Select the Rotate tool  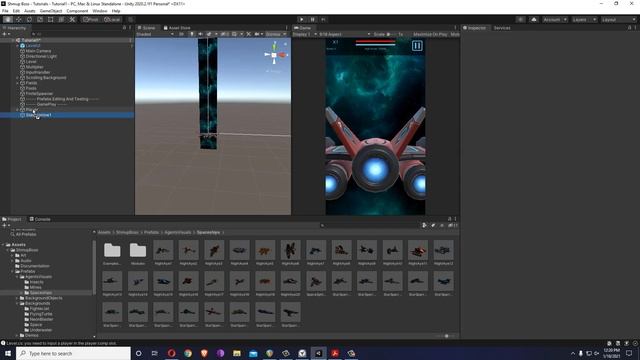(29, 19)
